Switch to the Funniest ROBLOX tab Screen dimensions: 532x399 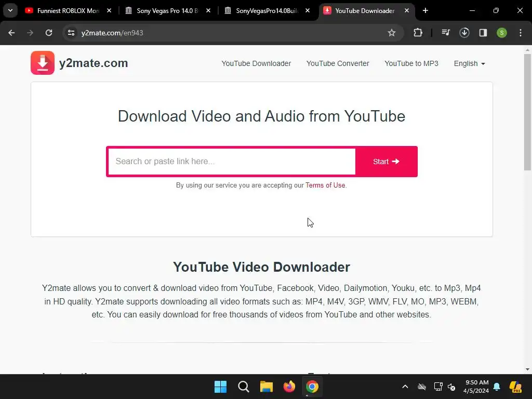[x=68, y=10]
